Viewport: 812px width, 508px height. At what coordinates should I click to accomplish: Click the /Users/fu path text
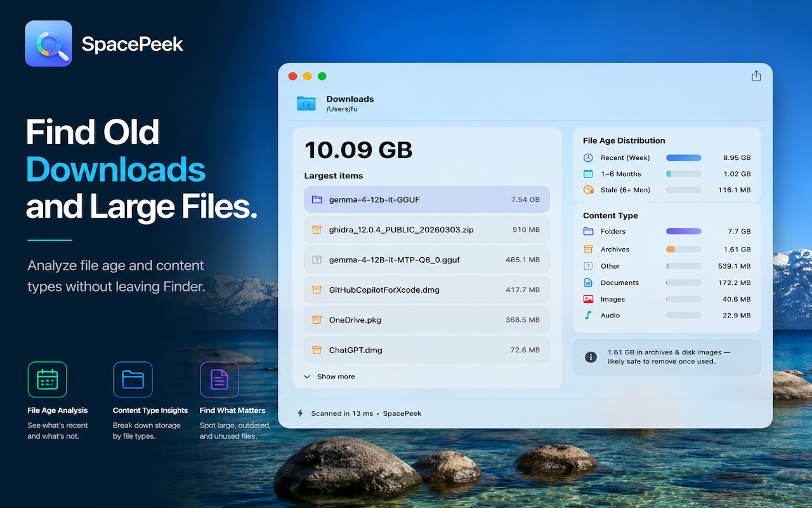[342, 109]
